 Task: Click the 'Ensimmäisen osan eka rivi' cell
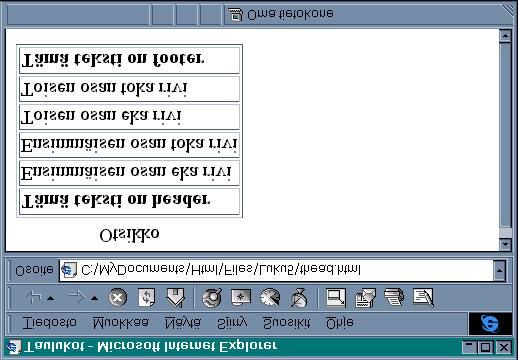pyautogui.click(x=129, y=173)
